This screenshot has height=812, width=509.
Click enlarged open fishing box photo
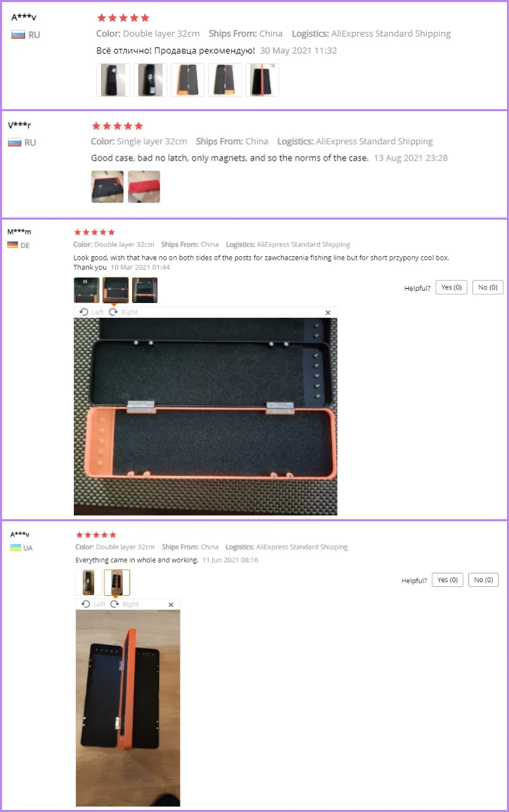click(205, 416)
